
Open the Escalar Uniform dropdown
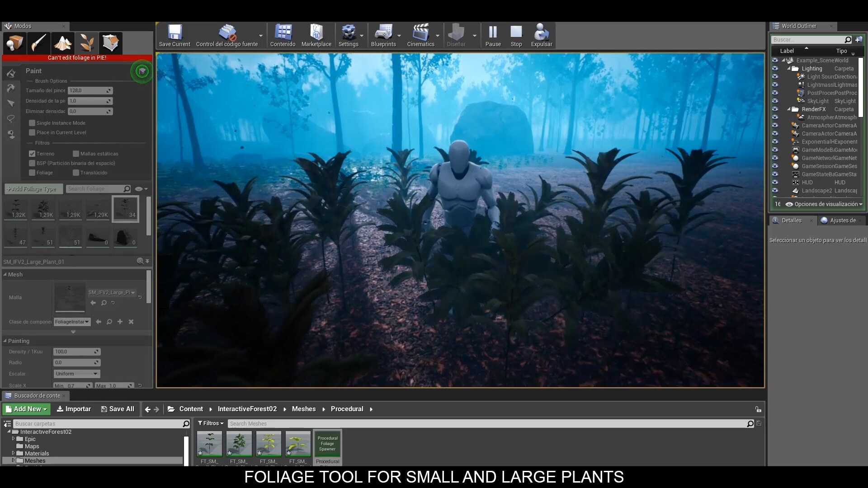tap(76, 374)
